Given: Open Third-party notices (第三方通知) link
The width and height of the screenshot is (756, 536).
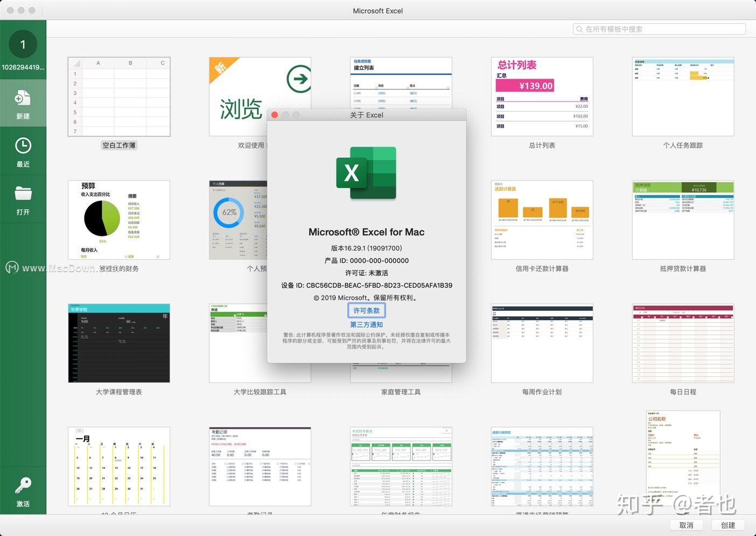Looking at the screenshot, I should [x=367, y=324].
